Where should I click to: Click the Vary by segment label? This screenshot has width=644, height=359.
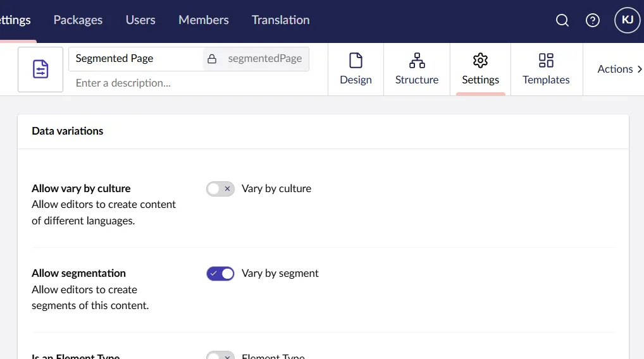(280, 273)
